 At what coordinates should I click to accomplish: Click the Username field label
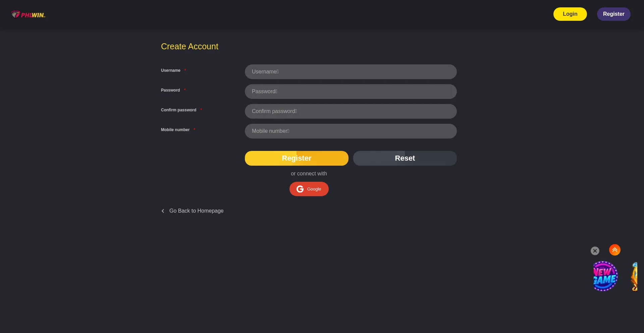(171, 70)
